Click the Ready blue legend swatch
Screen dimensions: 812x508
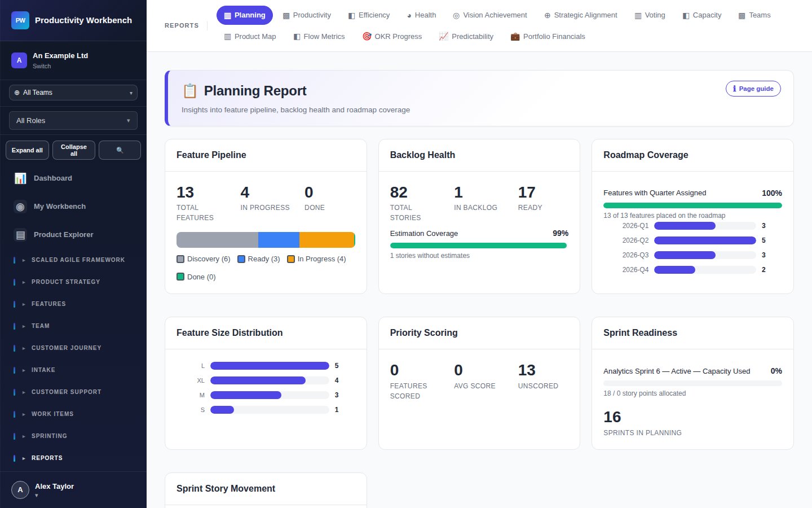pyautogui.click(x=241, y=259)
